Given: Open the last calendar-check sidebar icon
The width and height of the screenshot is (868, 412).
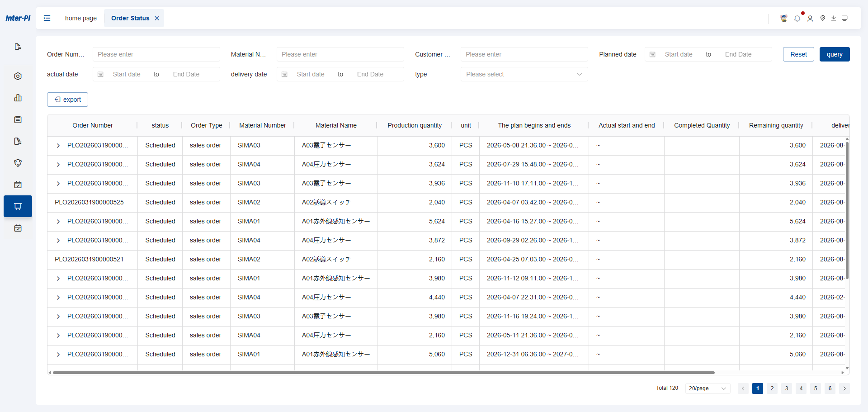Looking at the screenshot, I should (18, 228).
